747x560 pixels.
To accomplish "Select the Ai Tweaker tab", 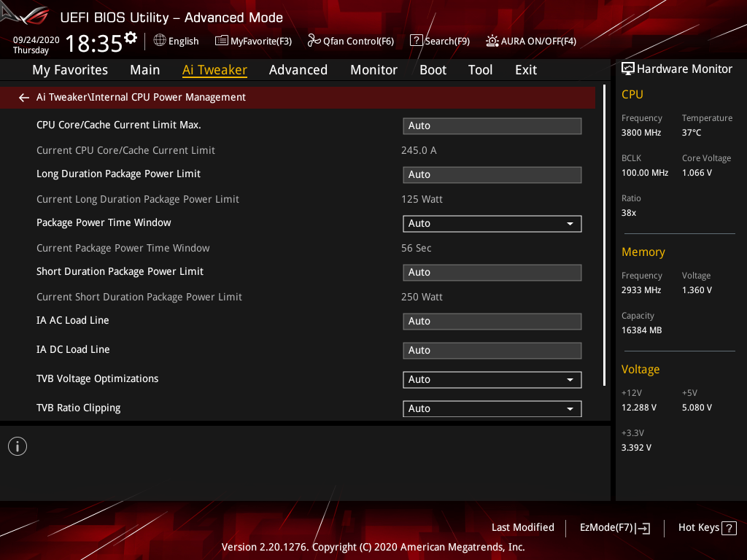I will pyautogui.click(x=215, y=70).
